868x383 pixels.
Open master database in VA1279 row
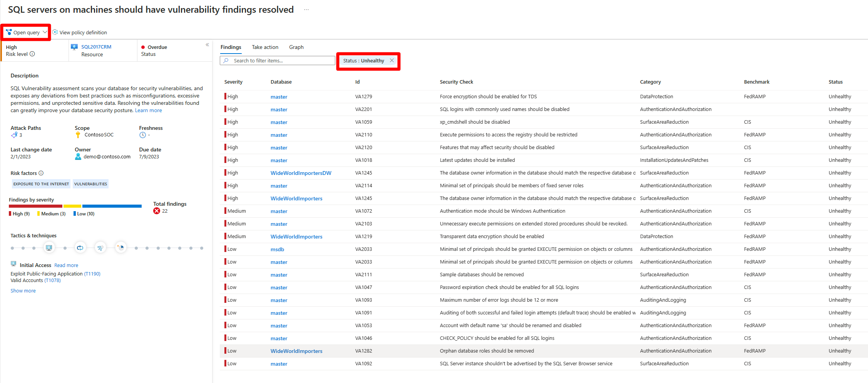279,97
